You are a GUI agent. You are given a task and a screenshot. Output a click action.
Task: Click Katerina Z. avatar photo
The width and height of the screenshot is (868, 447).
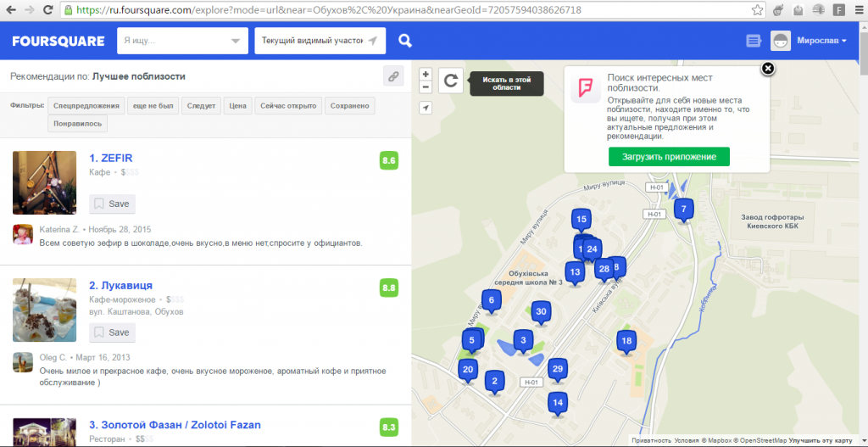coord(23,234)
